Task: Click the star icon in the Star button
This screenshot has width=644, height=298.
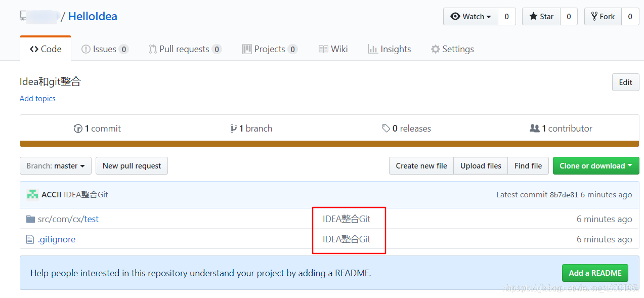Action: pos(533,16)
